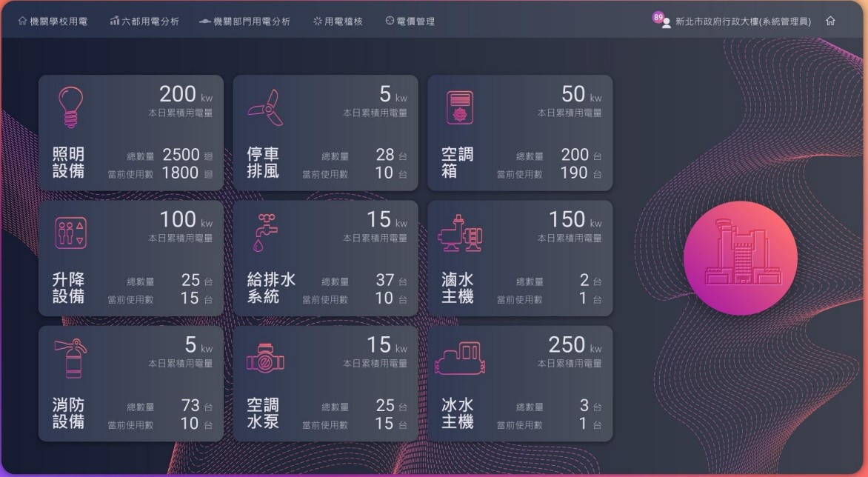The height and width of the screenshot is (477, 868).
Task: Click the 滷水主機 card title
Action: pyautogui.click(x=457, y=287)
